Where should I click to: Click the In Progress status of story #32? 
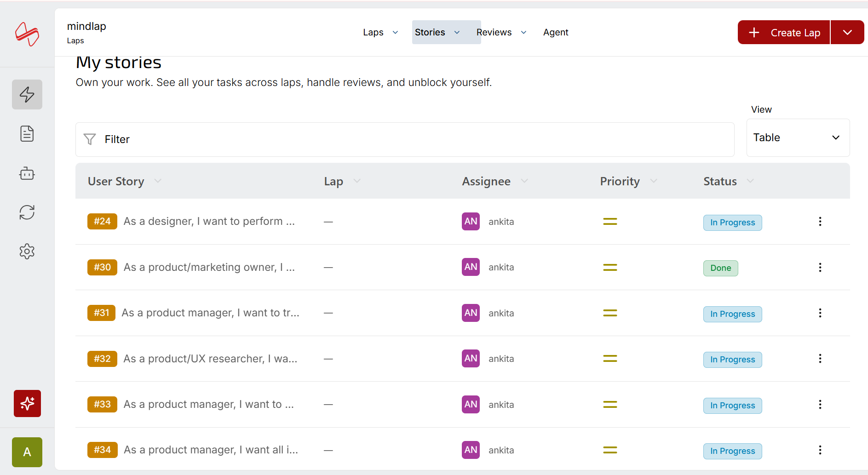[732, 360]
